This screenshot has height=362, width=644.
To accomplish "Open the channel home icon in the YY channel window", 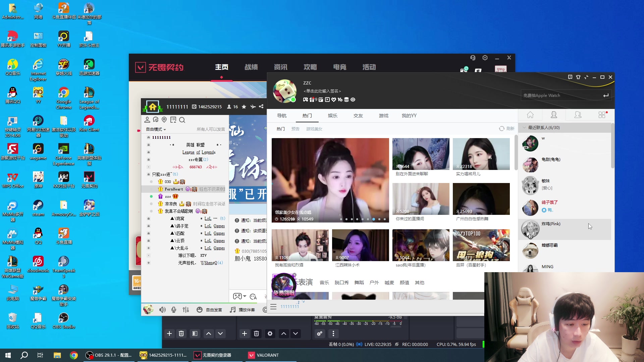I will 153,107.
